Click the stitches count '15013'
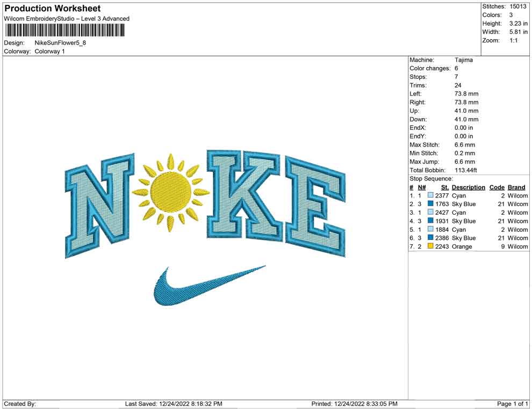The width and height of the screenshot is (532, 409). pyautogui.click(x=518, y=6)
